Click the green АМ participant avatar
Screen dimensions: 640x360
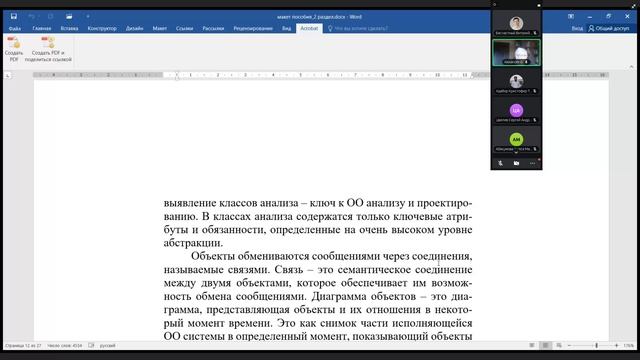tap(516, 139)
